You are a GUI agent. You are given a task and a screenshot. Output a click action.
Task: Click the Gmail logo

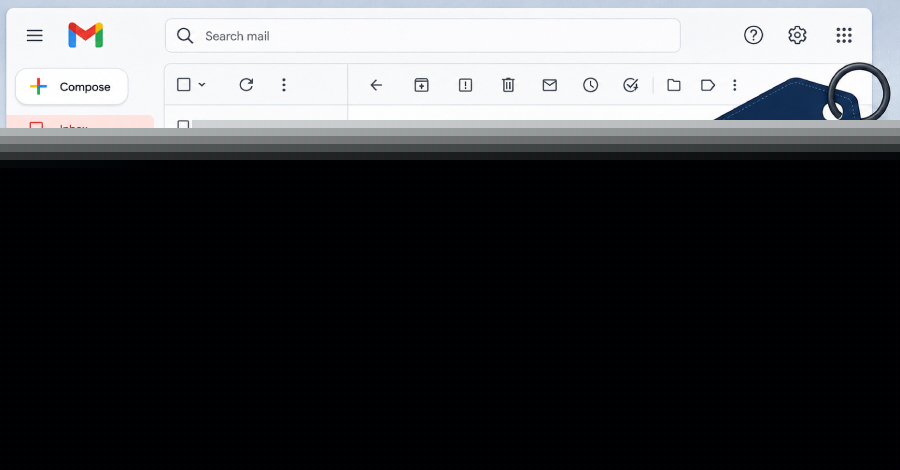click(86, 35)
